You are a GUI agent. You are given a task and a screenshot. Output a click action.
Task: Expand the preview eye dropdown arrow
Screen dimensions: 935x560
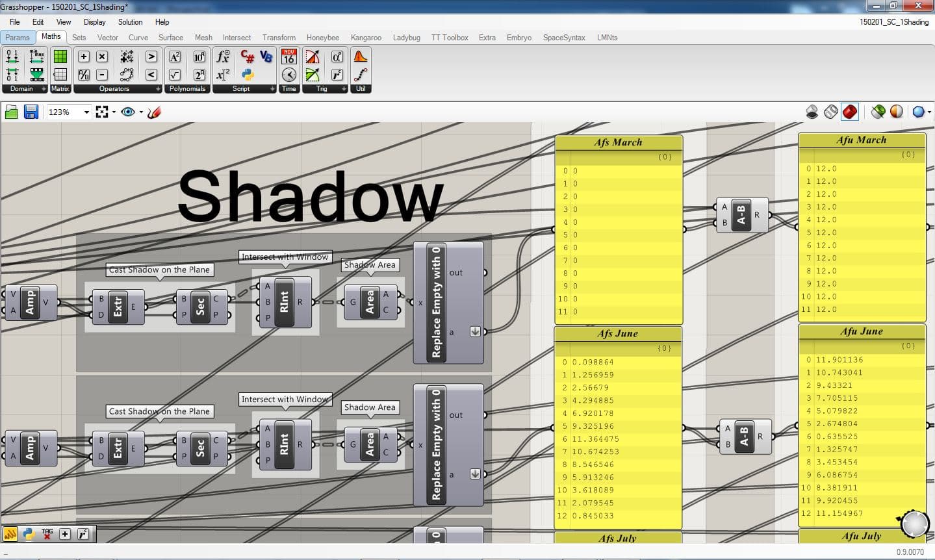pos(138,112)
